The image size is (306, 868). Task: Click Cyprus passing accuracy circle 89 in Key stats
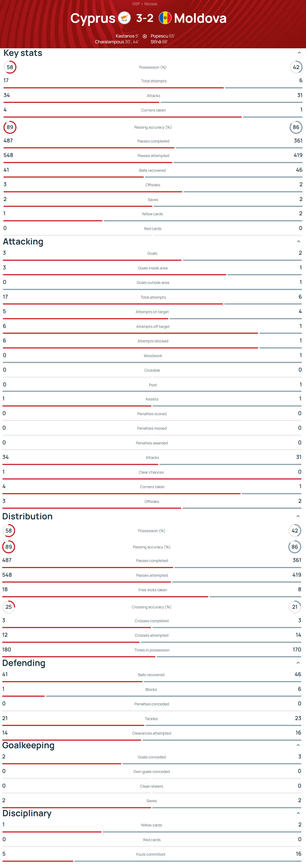10,127
